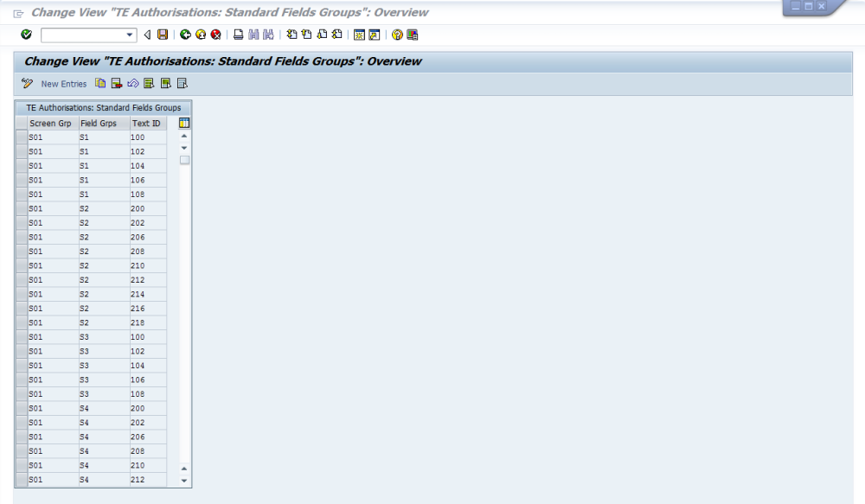Image resolution: width=865 pixels, height=504 pixels.
Task: Click the Copy As icon
Action: coord(99,83)
